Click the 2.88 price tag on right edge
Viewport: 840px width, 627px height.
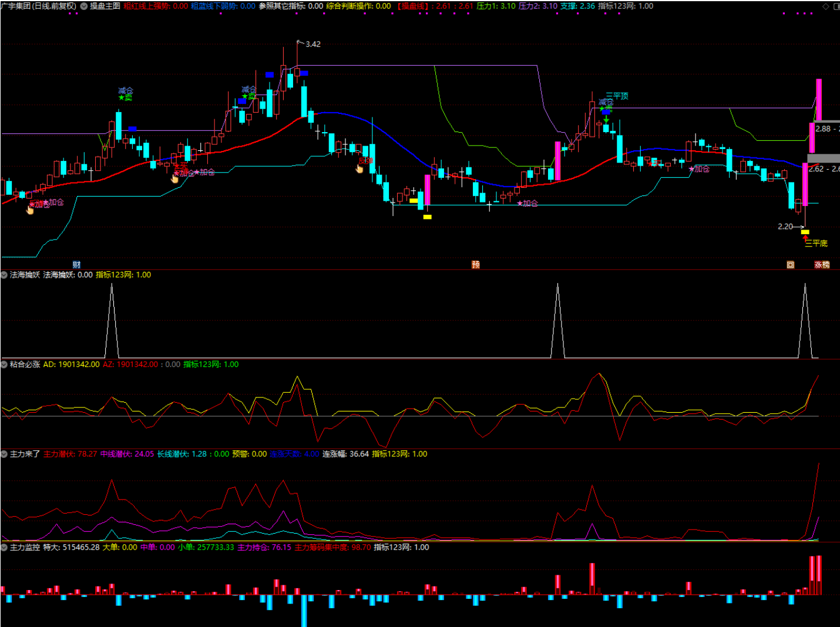[824, 129]
